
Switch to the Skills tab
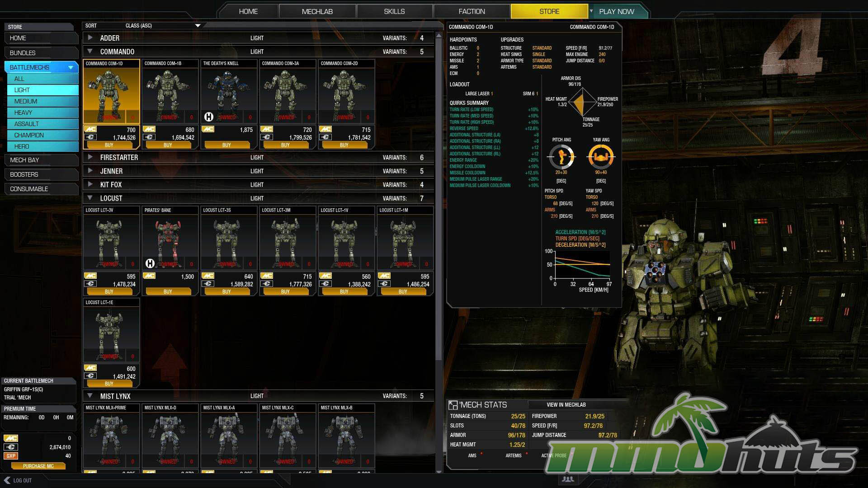[x=394, y=11]
